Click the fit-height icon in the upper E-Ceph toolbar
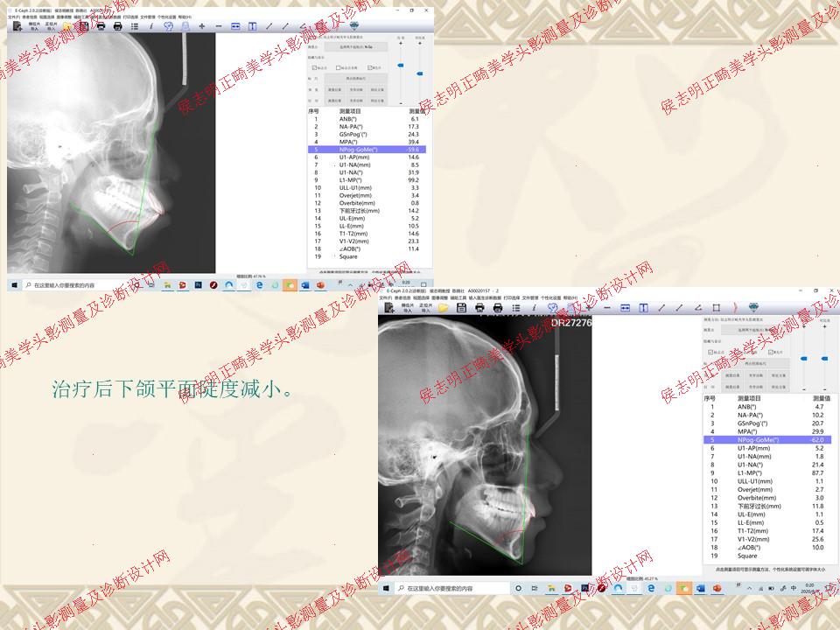 click(252, 25)
